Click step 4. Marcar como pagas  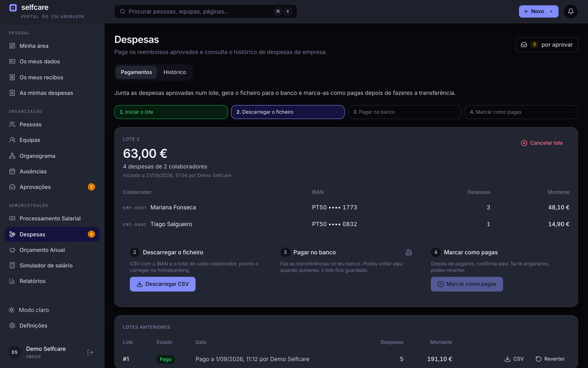tap(521, 112)
